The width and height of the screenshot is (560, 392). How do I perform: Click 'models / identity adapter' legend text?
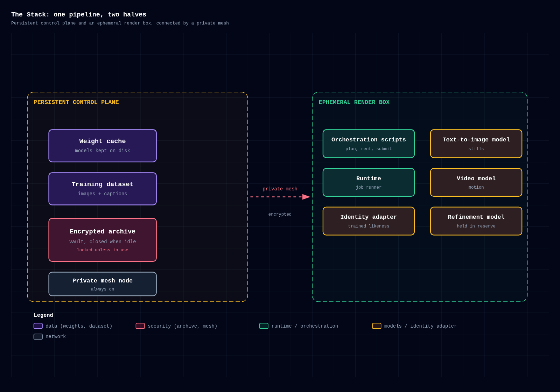point(420,326)
